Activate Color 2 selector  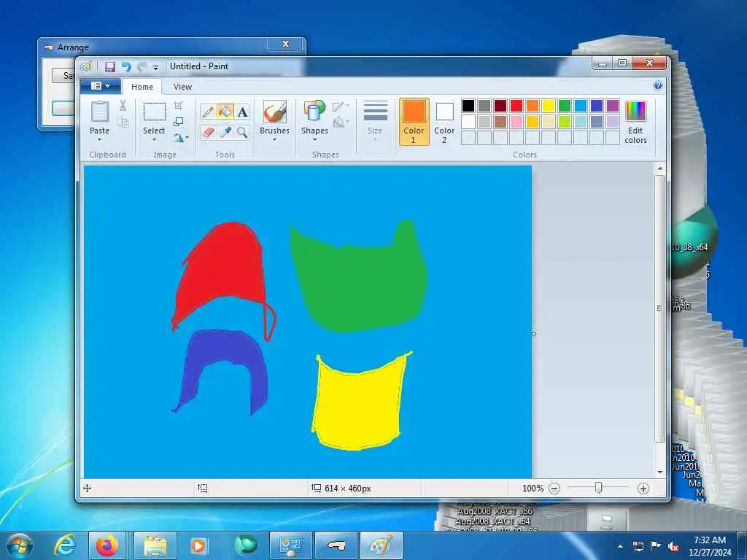click(444, 122)
